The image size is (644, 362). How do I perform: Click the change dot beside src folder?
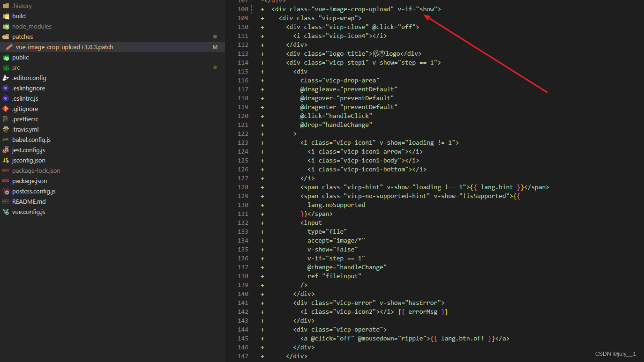(215, 67)
